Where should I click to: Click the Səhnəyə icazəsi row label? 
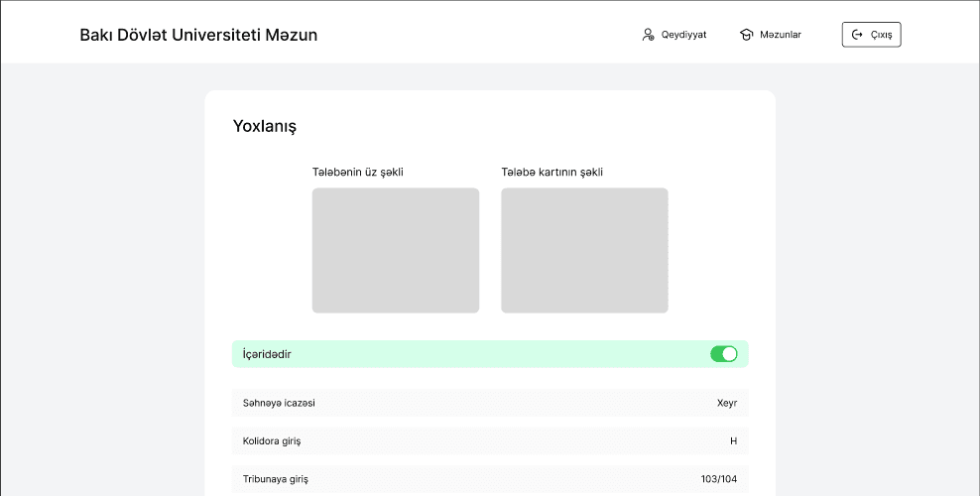pos(279,403)
